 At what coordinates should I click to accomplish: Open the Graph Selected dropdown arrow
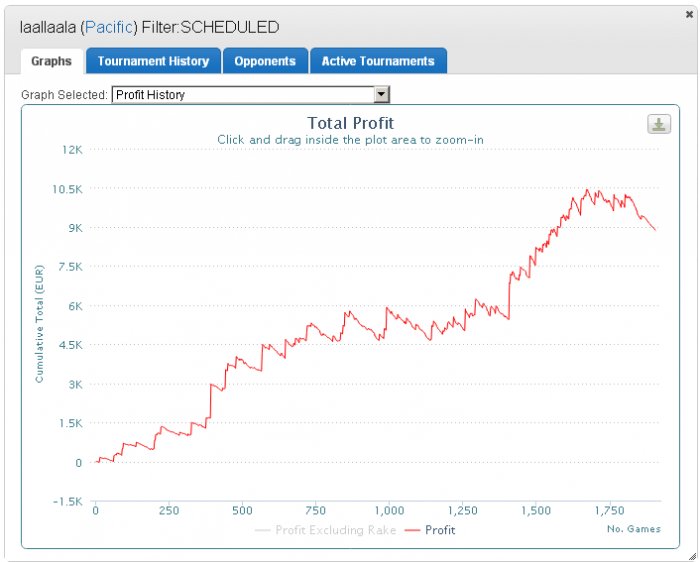(x=382, y=95)
